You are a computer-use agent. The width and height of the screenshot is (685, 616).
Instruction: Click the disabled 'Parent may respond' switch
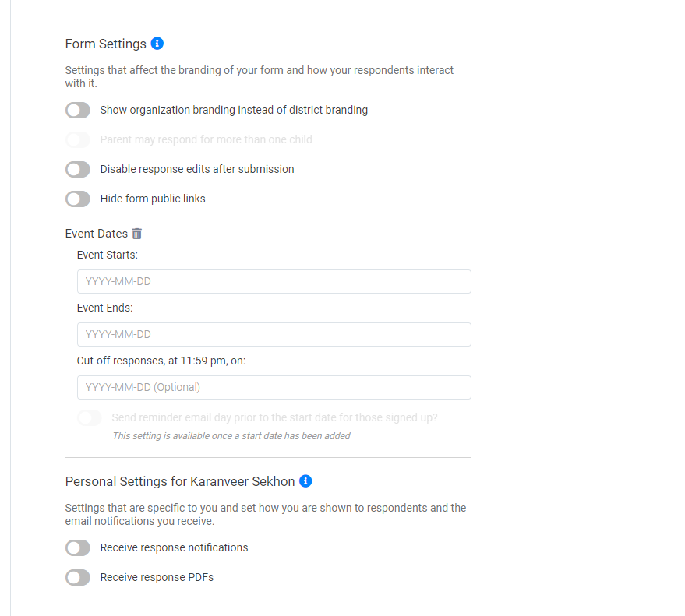point(77,139)
